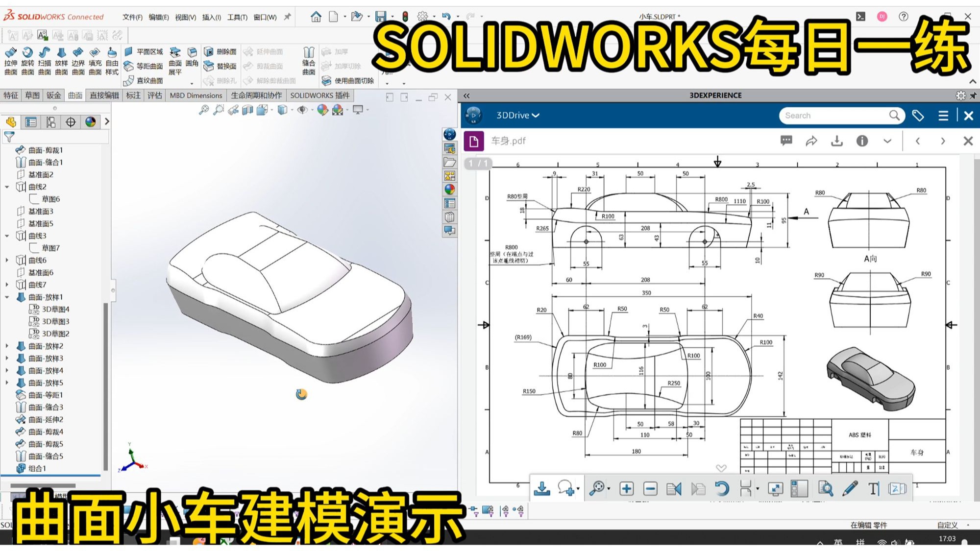Screen dimensions: 980x551
Task: Click the rotate icon in PDF toolbar
Action: click(722, 488)
